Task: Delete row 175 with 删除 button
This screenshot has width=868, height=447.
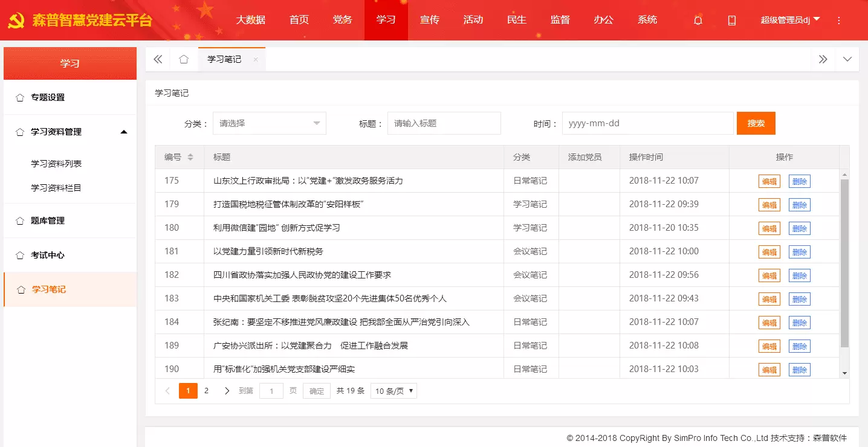Action: 800,181
